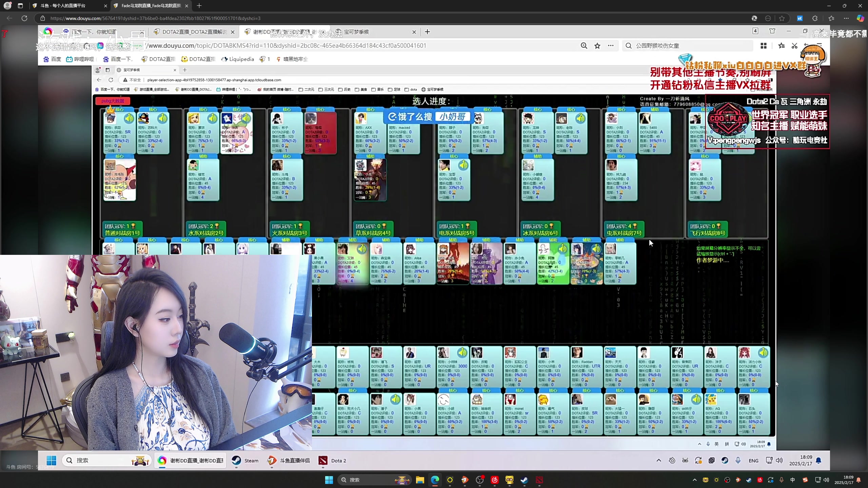Click the search field showing 公园野猴咬伤女童
The height and width of the screenshot is (488, 868).
tap(688, 46)
